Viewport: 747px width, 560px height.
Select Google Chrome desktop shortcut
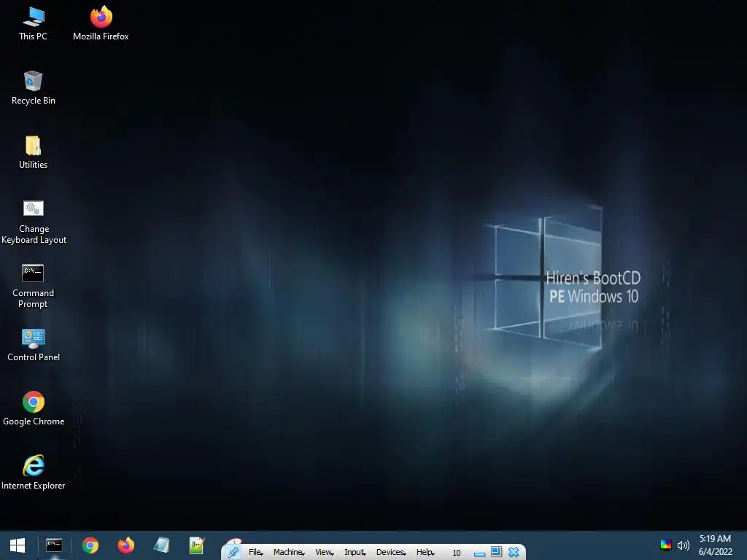[x=34, y=408]
